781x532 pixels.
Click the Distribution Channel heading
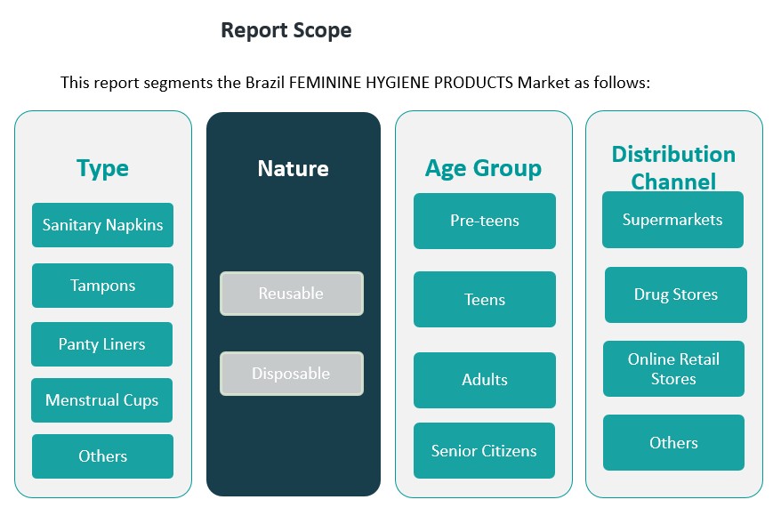point(673,167)
